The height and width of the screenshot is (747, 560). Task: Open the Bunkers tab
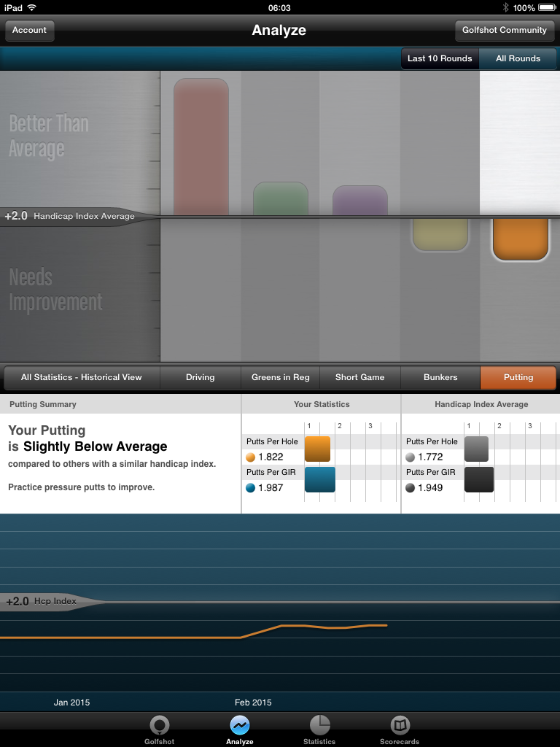tap(440, 378)
